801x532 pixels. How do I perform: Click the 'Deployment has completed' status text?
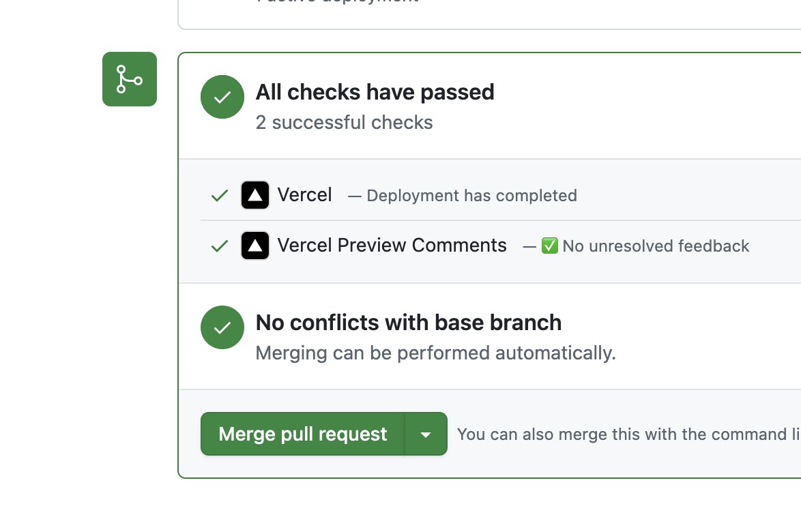pyautogui.click(x=472, y=196)
